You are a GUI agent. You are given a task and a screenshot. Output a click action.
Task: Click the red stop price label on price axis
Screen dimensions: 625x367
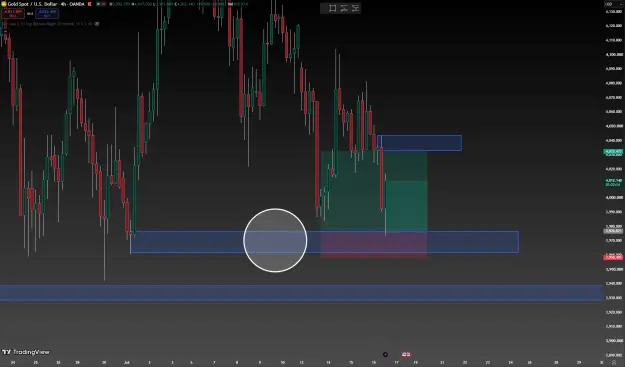click(613, 257)
